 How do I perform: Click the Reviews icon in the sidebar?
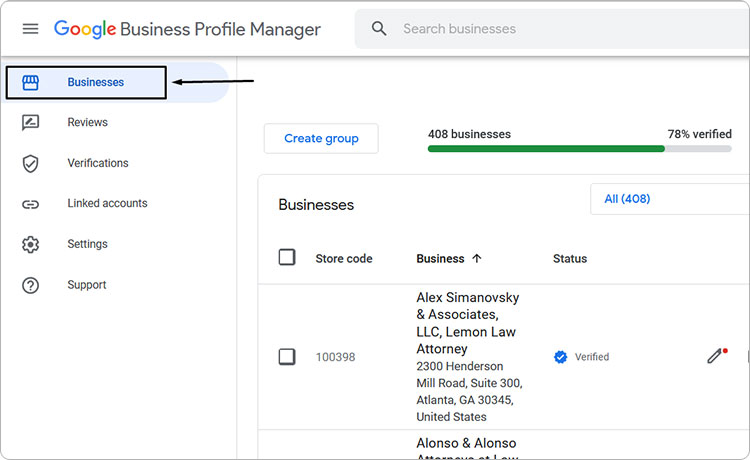[30, 122]
